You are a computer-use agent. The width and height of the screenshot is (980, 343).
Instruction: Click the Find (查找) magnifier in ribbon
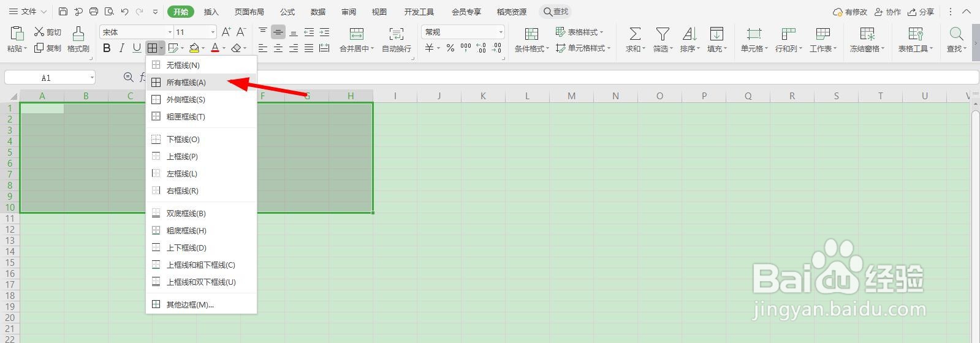click(955, 33)
